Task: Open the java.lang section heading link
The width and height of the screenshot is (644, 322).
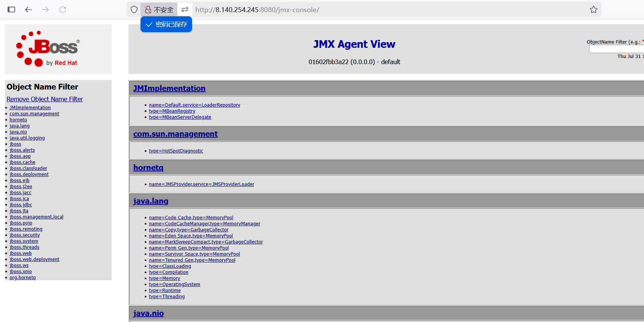Action: click(x=151, y=201)
